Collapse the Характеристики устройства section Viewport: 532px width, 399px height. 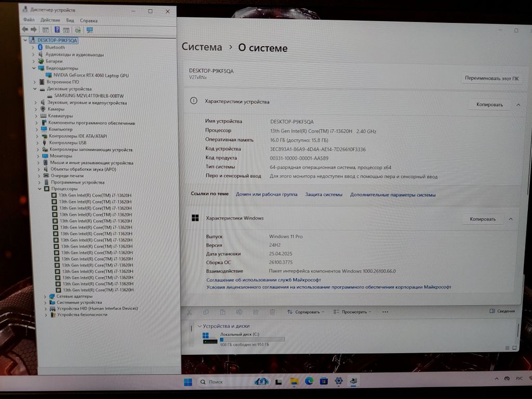pyautogui.click(x=518, y=104)
